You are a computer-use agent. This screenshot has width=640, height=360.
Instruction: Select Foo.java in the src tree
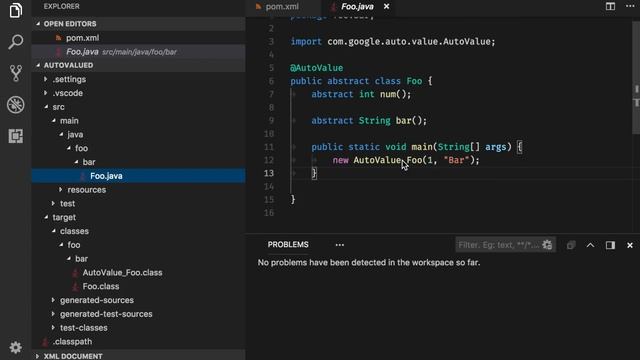click(x=139, y=176)
